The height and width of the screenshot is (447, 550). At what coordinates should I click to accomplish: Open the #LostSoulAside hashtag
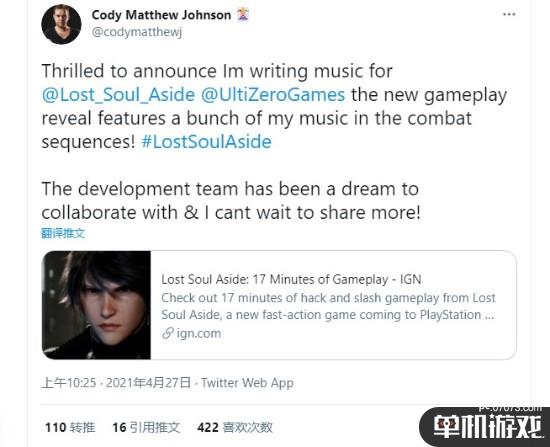[x=206, y=142]
